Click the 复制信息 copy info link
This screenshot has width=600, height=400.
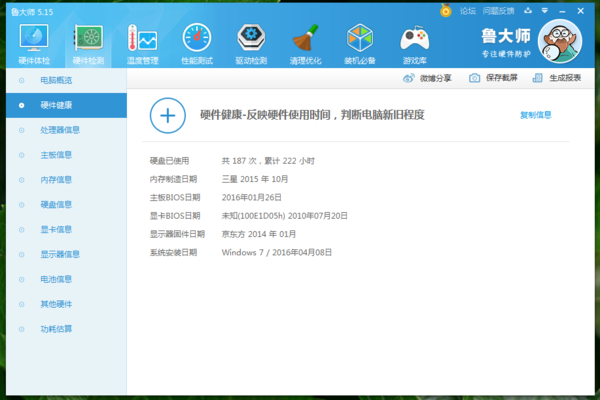click(535, 115)
